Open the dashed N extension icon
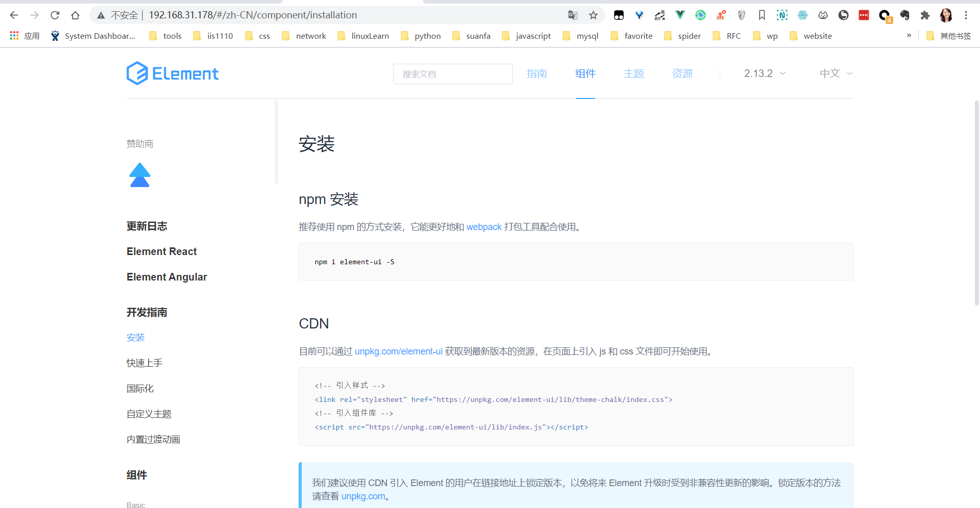980x508 pixels. pos(782,15)
